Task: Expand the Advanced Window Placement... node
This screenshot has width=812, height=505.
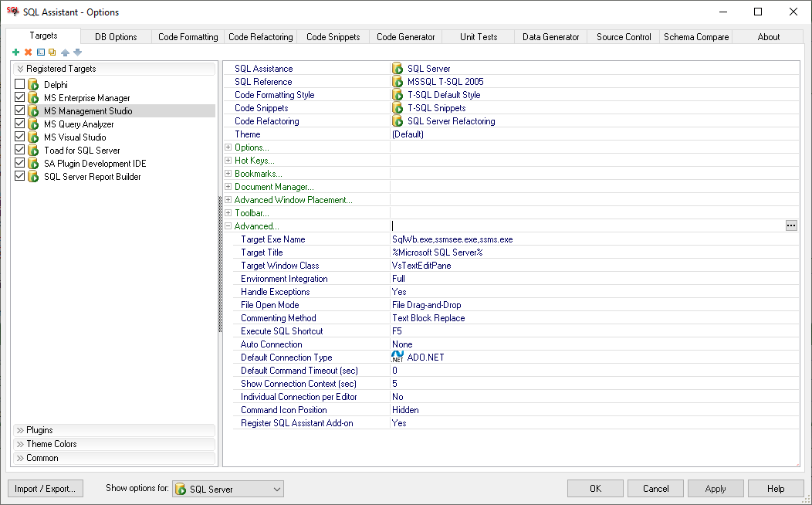Action: tap(228, 200)
